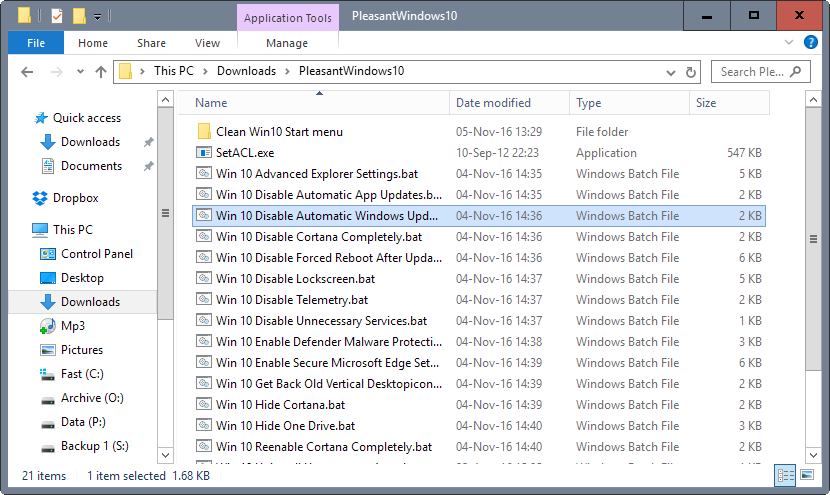Go up one folder level with the Up arrow
830x495 pixels.
click(x=101, y=72)
